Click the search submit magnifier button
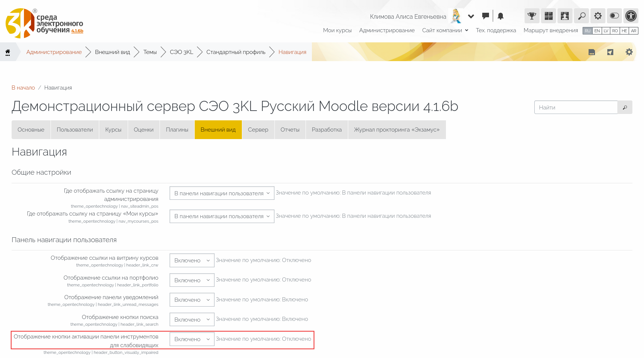The height and width of the screenshot is (358, 644). (x=625, y=107)
